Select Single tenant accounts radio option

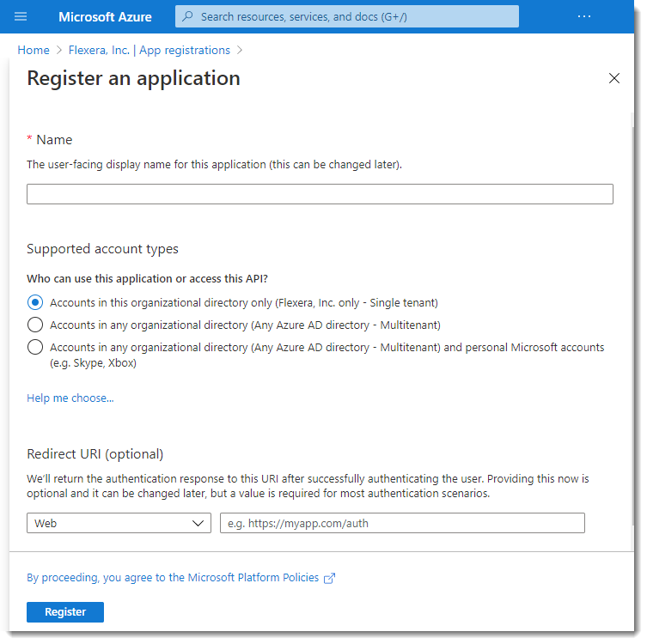pyautogui.click(x=35, y=302)
